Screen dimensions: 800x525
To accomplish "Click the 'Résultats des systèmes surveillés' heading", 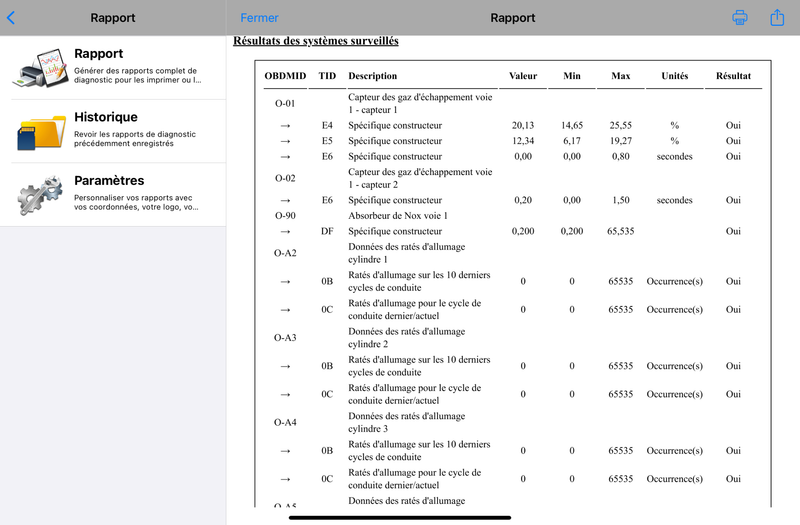I will pyautogui.click(x=316, y=41).
